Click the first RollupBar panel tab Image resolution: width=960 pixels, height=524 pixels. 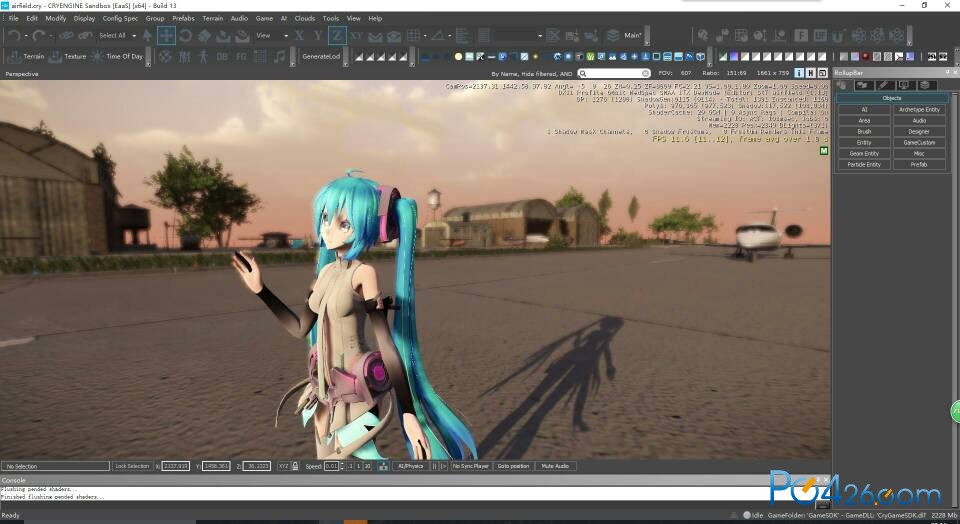[x=843, y=85]
